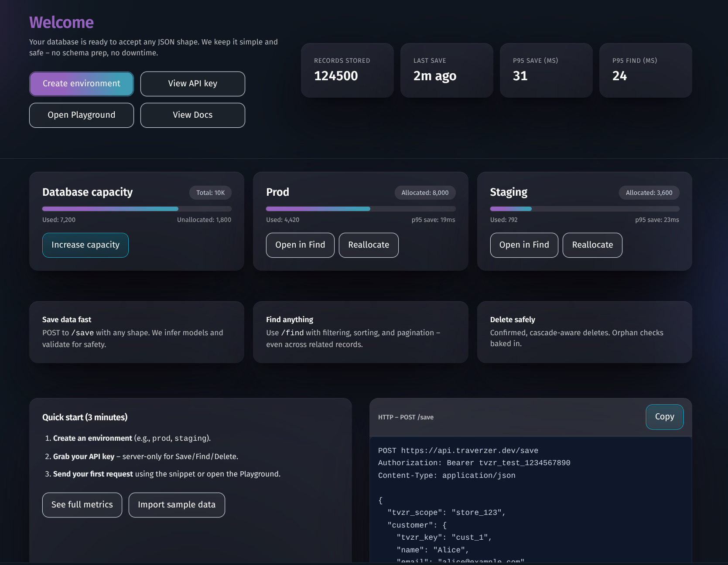Image resolution: width=728 pixels, height=565 pixels.
Task: Click the Allocated: 3,600 badge on Staging
Action: click(649, 192)
